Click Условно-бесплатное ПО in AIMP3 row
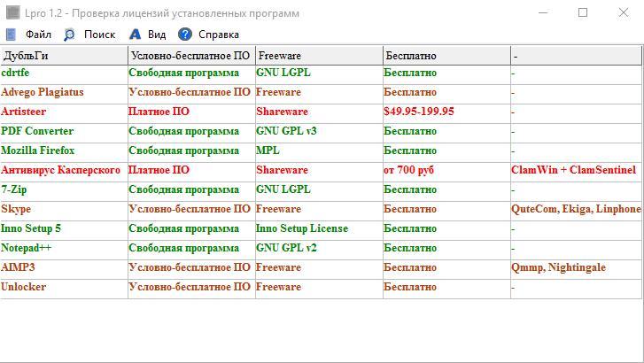This screenshot has height=363, width=644. tap(190, 267)
